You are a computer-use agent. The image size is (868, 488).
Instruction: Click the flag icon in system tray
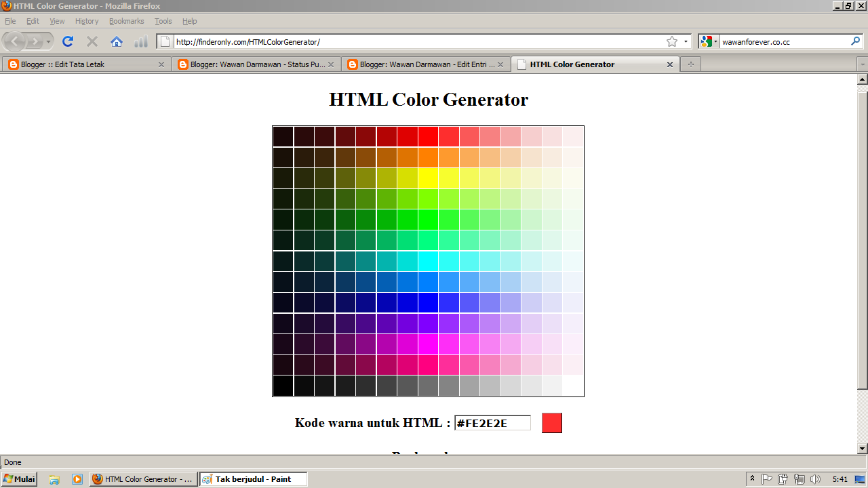click(x=767, y=479)
